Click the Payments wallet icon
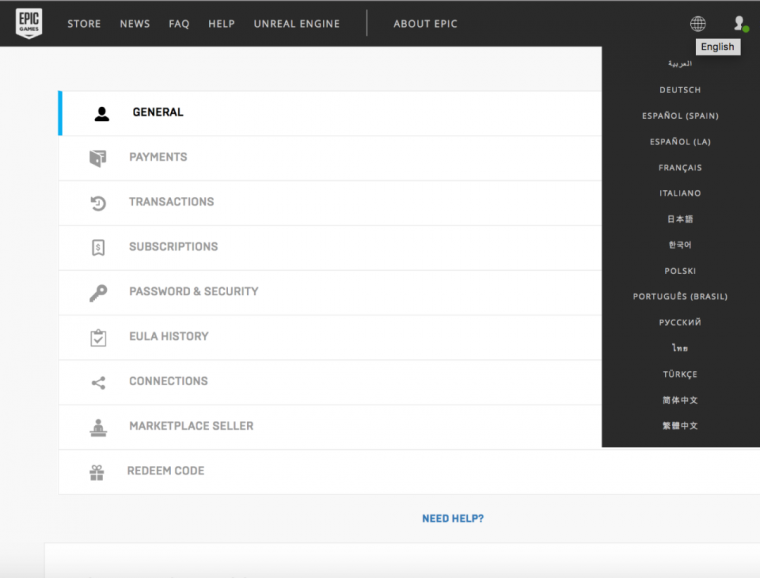Image resolution: width=760 pixels, height=578 pixels. (98, 158)
